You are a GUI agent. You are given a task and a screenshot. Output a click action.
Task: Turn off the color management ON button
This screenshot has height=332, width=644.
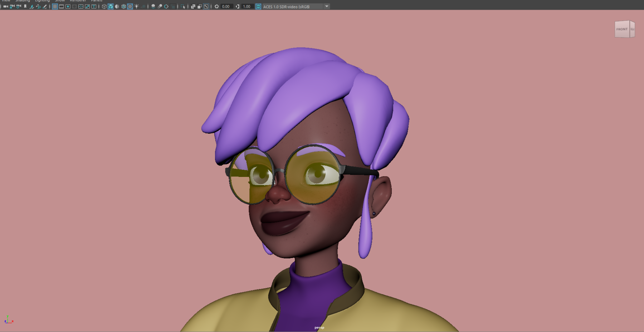[258, 6]
